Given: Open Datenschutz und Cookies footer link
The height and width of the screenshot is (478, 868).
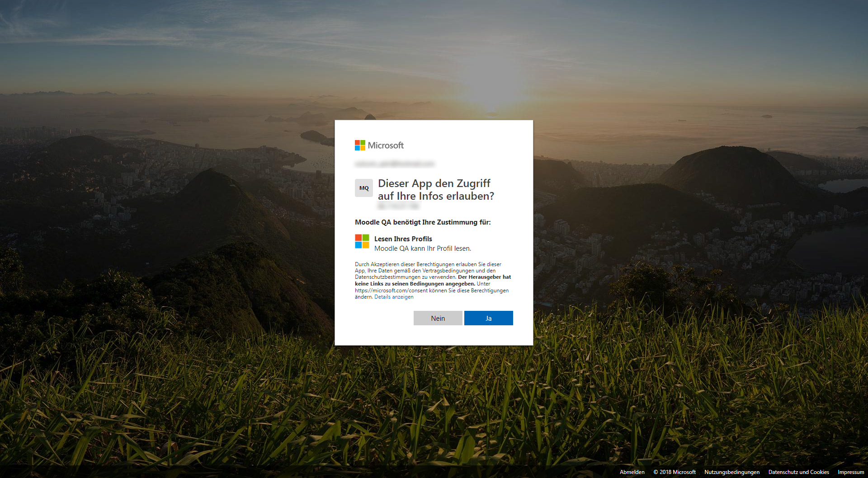Looking at the screenshot, I should pyautogui.click(x=799, y=472).
